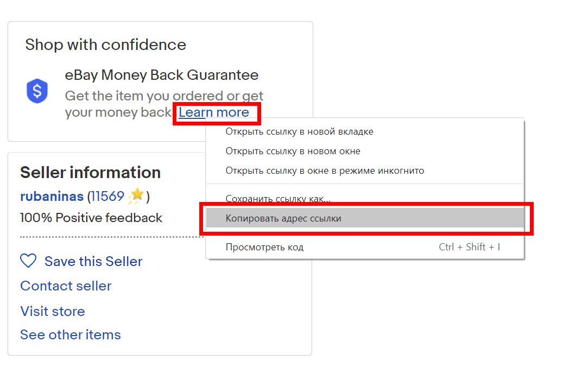Screen dimensions: 576x392
Task: Click the blue Money Back Guarantee shield icon
Action: point(37,92)
